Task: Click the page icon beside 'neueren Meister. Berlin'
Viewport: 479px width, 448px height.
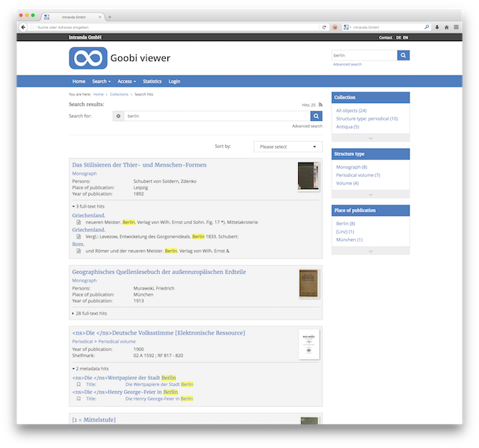Action: (78, 223)
